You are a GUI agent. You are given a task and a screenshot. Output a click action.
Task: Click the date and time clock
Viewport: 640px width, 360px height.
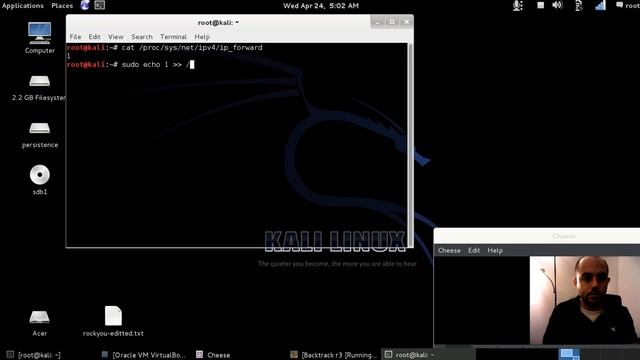coord(321,5)
